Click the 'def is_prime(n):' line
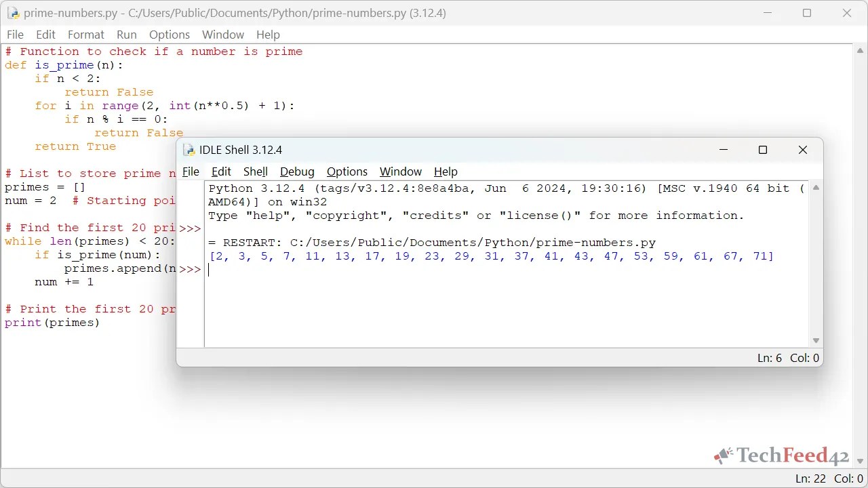The height and width of the screenshot is (488, 868). click(x=64, y=65)
